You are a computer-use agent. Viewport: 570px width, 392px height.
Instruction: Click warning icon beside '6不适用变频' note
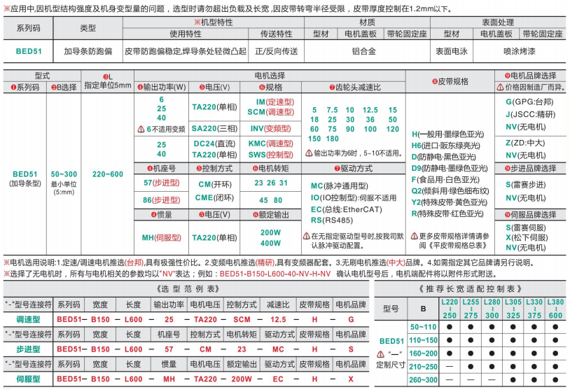141,129
